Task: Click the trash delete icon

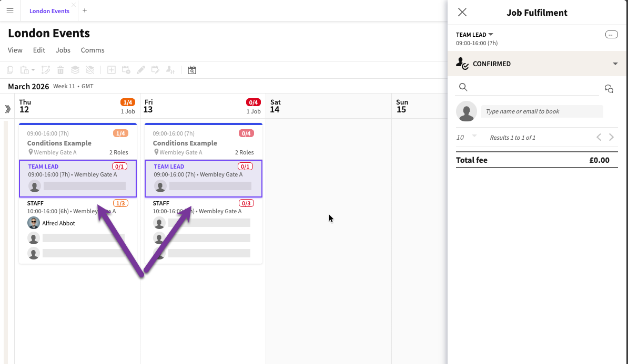Action: click(x=60, y=70)
